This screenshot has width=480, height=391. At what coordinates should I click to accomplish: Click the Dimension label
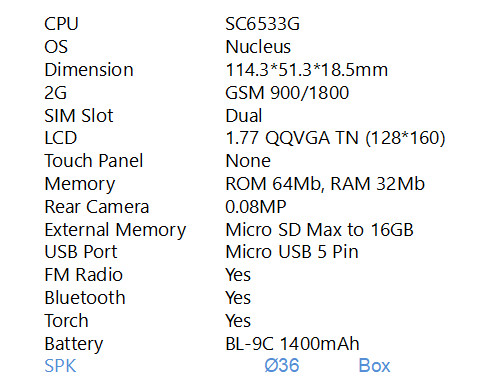click(x=89, y=70)
